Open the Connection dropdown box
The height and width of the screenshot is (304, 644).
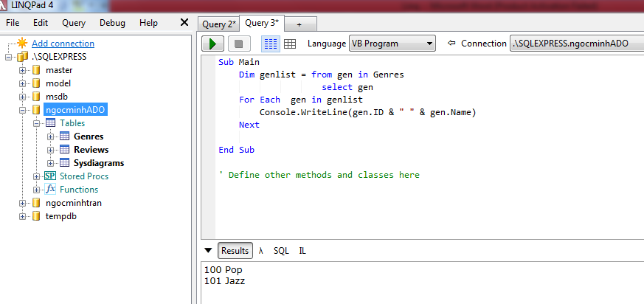(577, 44)
